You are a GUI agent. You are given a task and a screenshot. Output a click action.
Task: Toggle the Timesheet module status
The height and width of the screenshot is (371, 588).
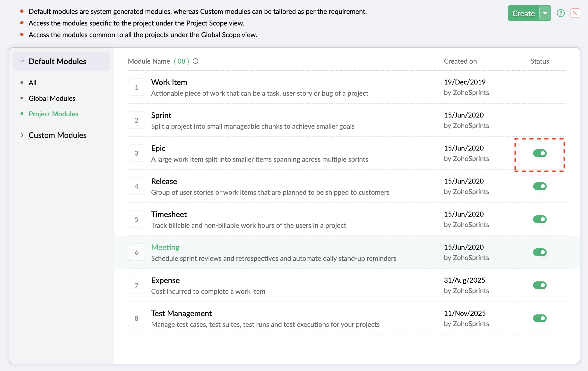[540, 219]
